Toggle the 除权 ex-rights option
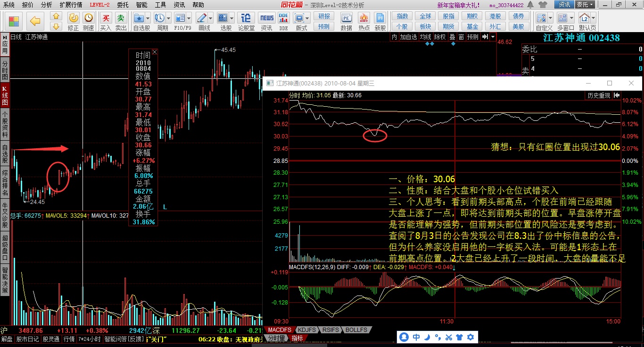The height and width of the screenshot is (347, 644). pos(440,37)
